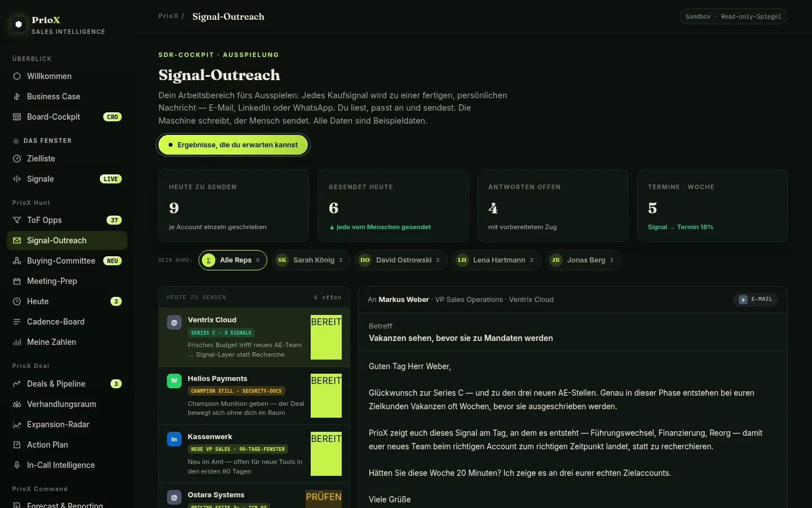Open the 'Antworten offen' stat card
This screenshot has height=508, width=812.
pos(553,206)
